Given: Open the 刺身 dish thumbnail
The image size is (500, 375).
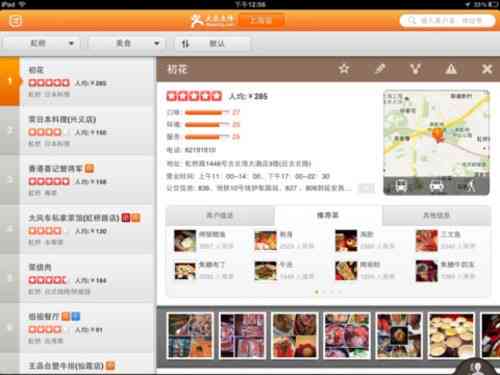Looking at the screenshot, I should 266,240.
